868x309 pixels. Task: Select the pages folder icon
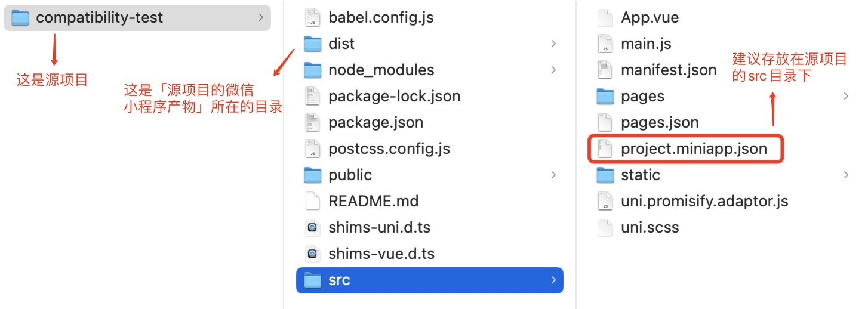pyautogui.click(x=605, y=97)
